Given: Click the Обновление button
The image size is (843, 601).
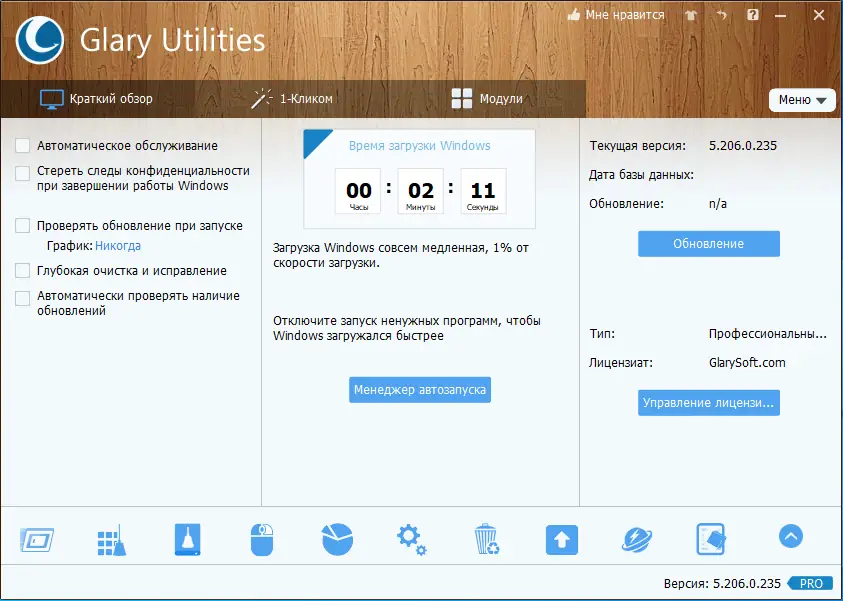Looking at the screenshot, I should (x=709, y=244).
